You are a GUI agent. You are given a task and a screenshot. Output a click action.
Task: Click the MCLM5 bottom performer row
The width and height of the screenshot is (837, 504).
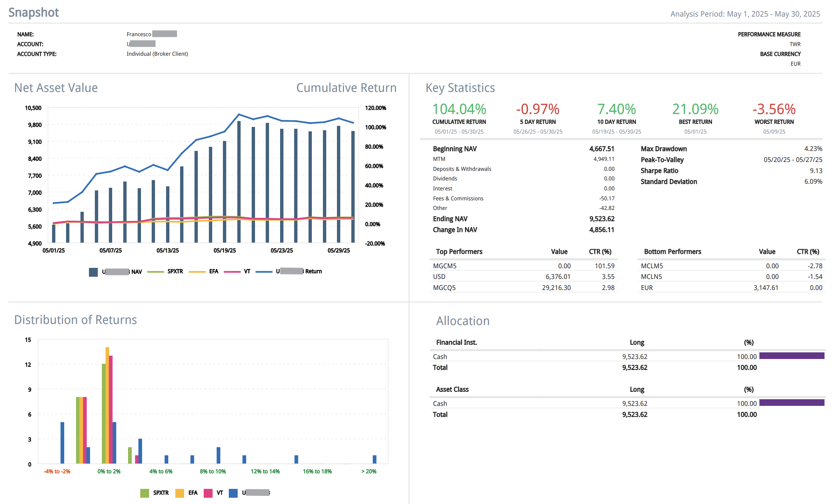coord(652,266)
